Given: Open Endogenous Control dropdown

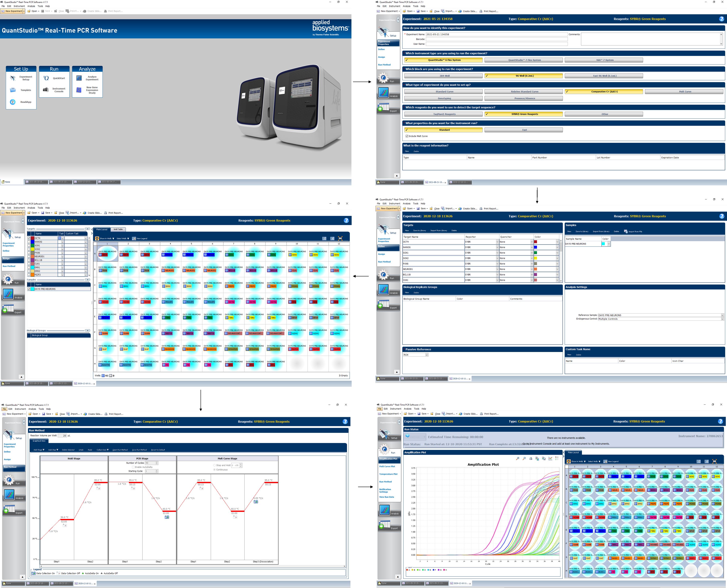Looking at the screenshot, I should [722, 319].
